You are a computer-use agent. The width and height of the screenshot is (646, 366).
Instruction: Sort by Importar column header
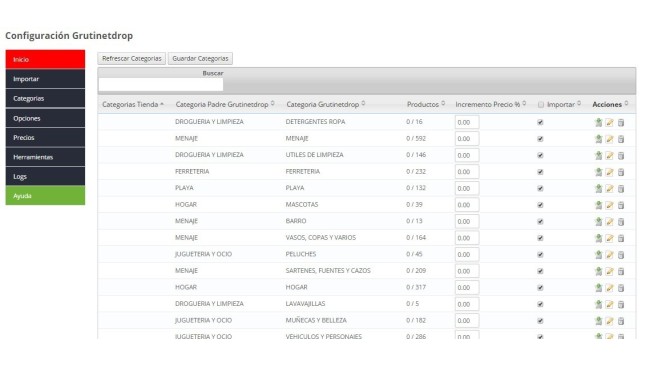tap(564, 104)
